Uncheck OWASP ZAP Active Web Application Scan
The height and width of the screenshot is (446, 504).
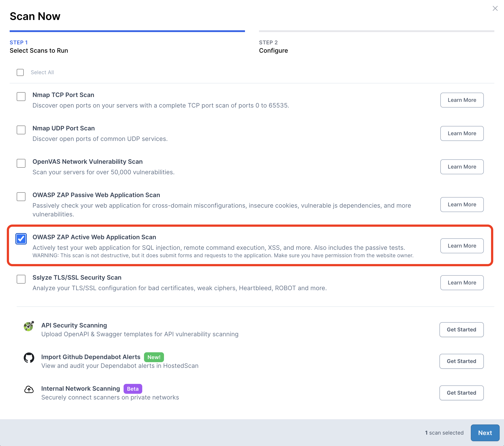[21, 239]
